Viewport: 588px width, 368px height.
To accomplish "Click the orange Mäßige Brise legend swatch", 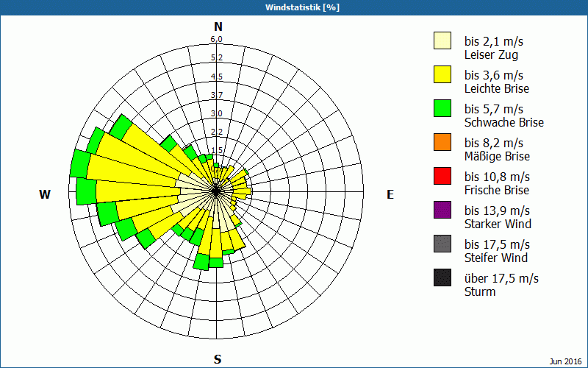I will (x=442, y=142).
